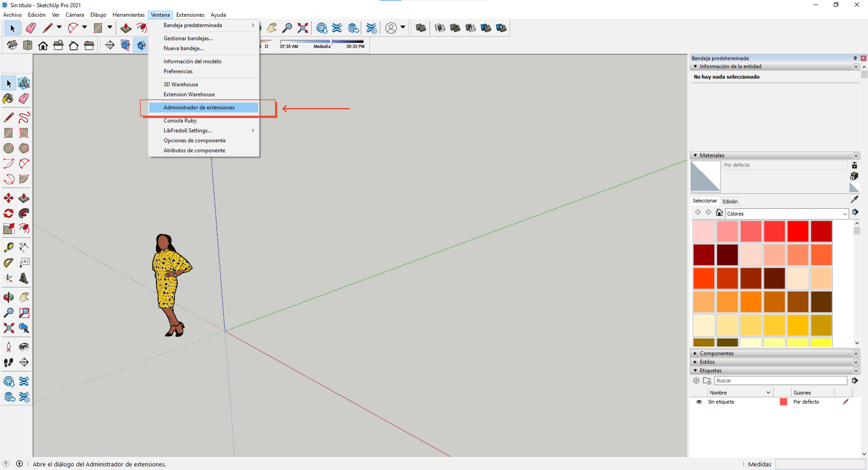Select the Move tool in left toolbar
This screenshot has height=470, width=868.
click(8, 198)
